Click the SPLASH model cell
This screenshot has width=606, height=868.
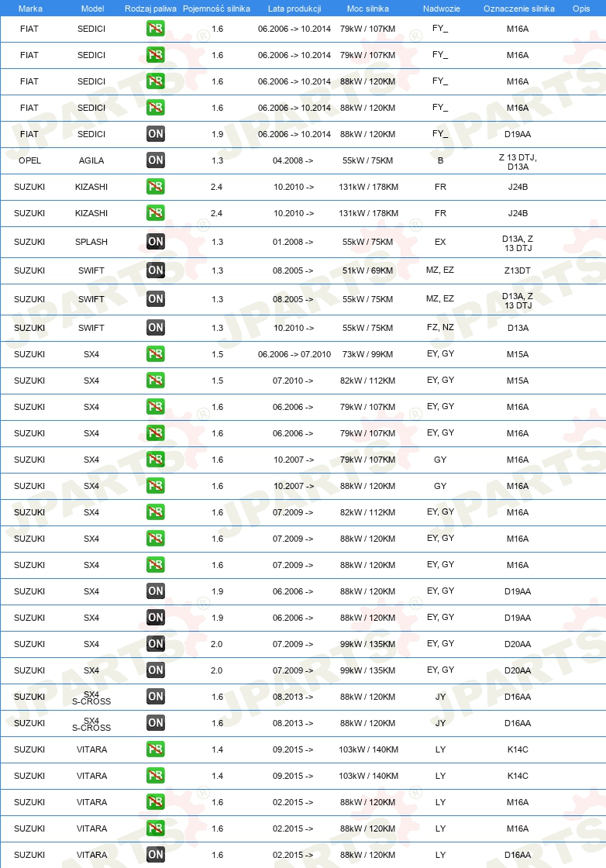pos(91,242)
